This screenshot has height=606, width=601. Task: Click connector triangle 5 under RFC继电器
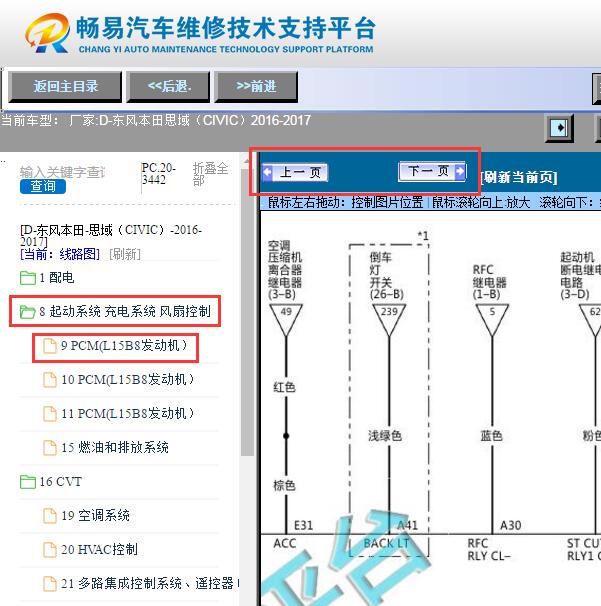[492, 320]
